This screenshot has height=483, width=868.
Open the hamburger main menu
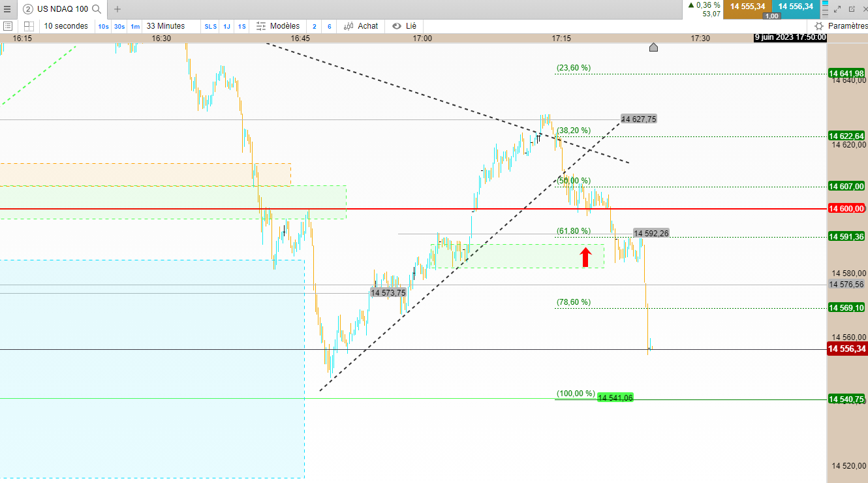[7, 9]
